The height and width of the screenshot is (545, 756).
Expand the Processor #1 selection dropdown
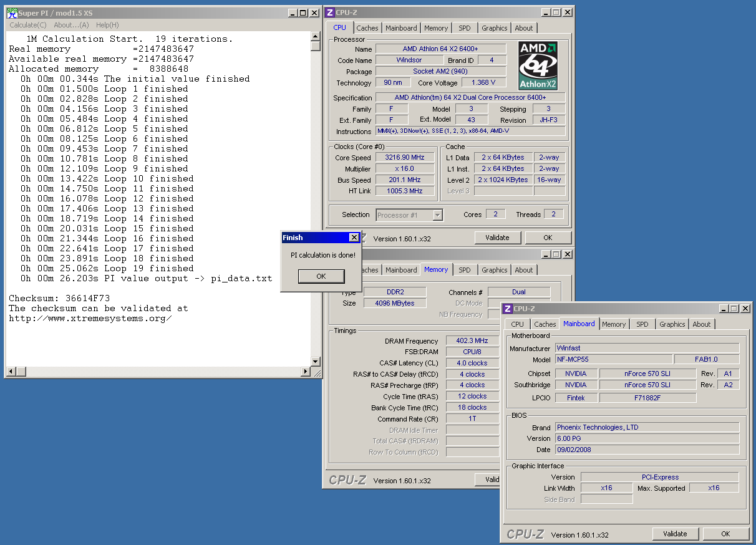pos(437,215)
